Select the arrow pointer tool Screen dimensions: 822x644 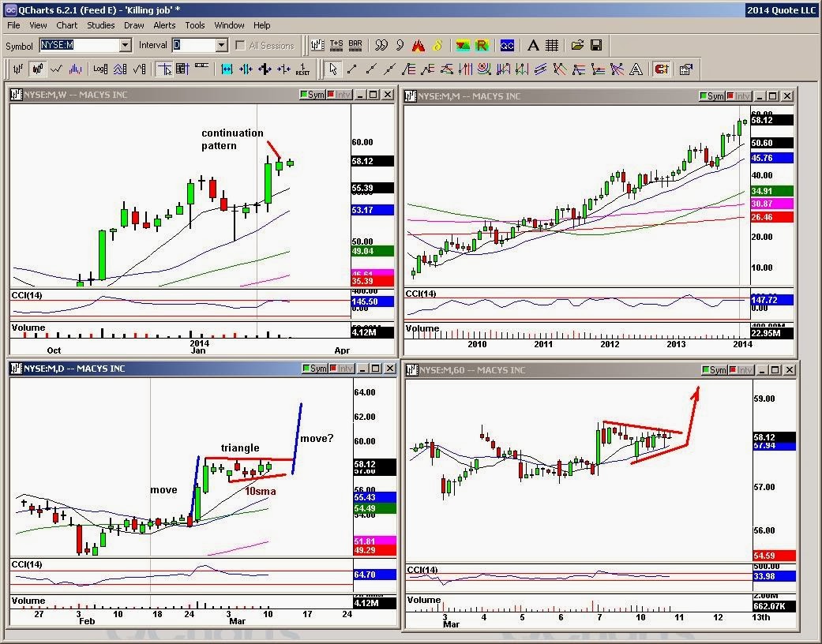pyautogui.click(x=333, y=69)
